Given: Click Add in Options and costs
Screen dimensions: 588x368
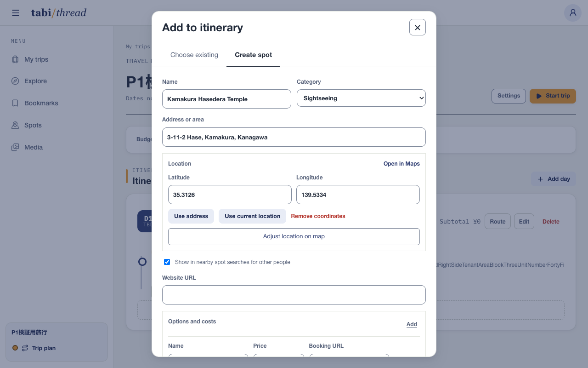Looking at the screenshot, I should tap(412, 324).
